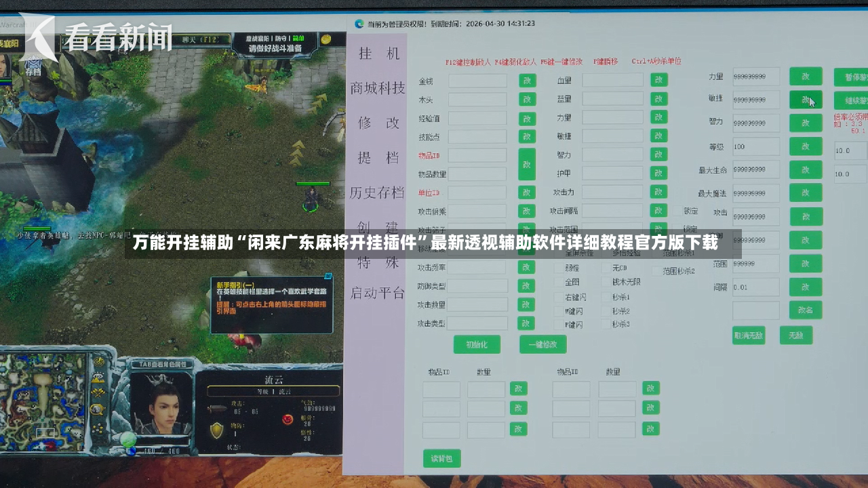Image resolution: width=868 pixels, height=488 pixels.
Task: Click the 血量 input field
Action: pos(612,80)
